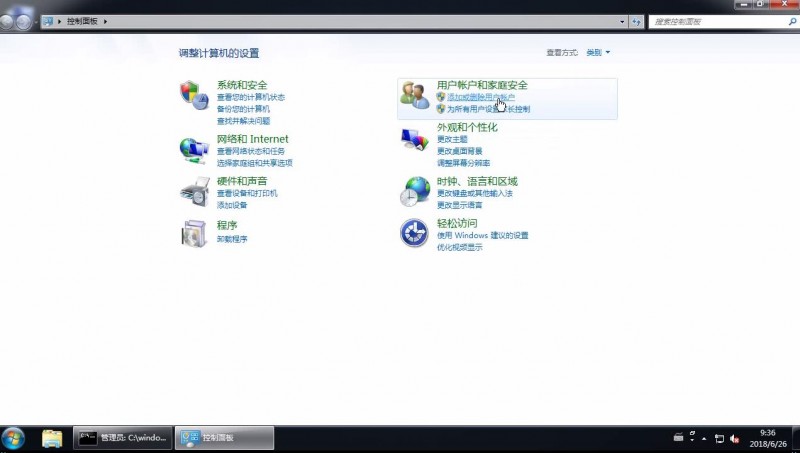
Task: Click the network tray icon
Action: [x=719, y=438]
